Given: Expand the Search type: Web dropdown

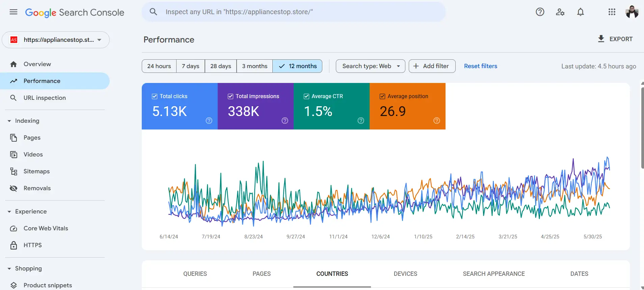Looking at the screenshot, I should 370,66.
